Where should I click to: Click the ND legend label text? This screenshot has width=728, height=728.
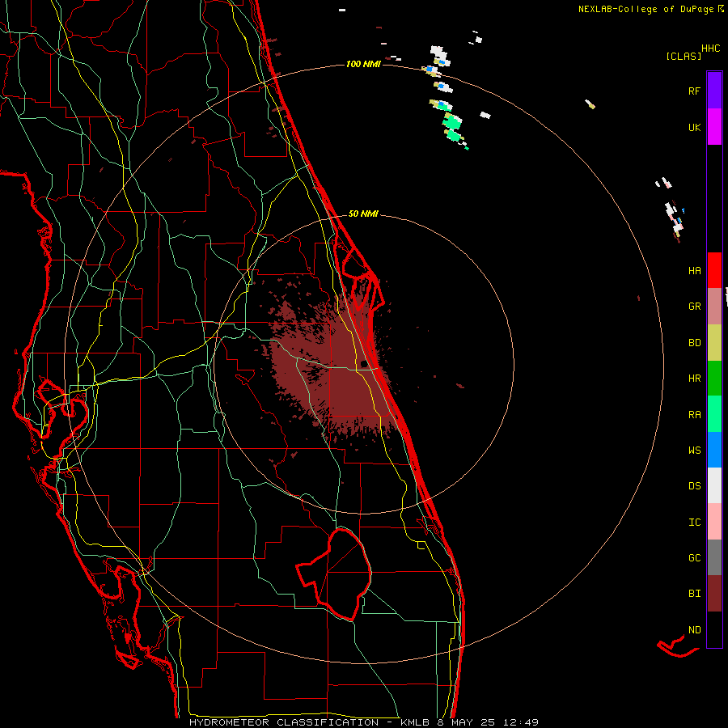[x=694, y=630]
